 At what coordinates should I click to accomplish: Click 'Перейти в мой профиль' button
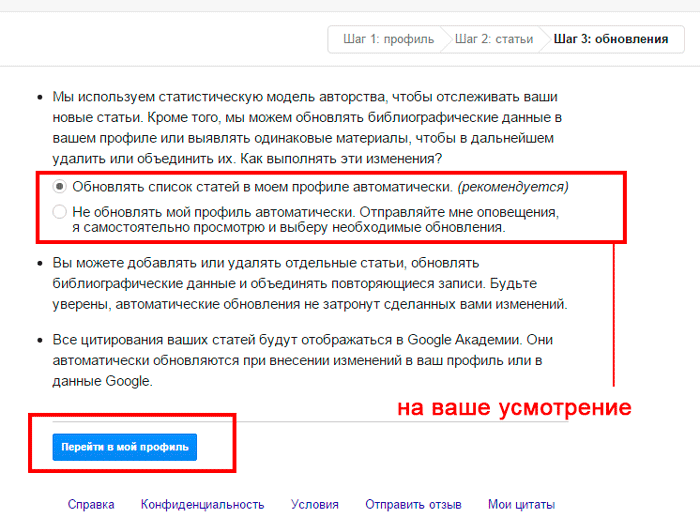coord(125,447)
